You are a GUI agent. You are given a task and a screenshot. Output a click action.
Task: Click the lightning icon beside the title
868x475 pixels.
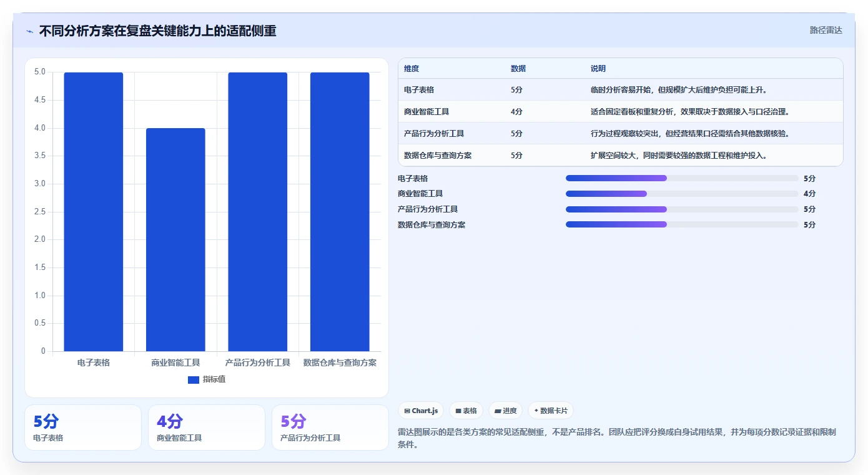coord(29,31)
